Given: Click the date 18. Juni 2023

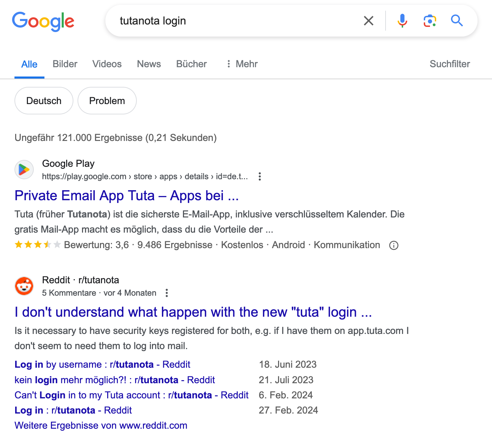Looking at the screenshot, I should click(x=288, y=365).
